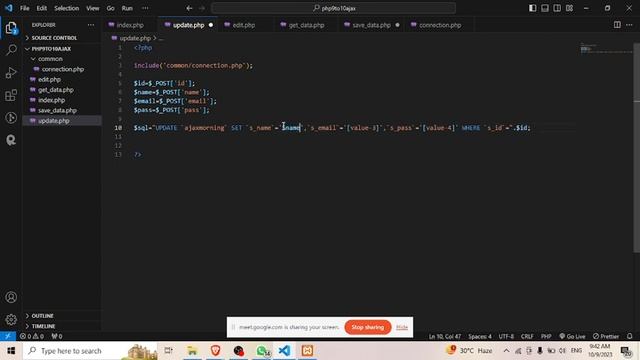Go back using the navigation arrow
Screen dimensions: 640x360
(x=189, y=8)
